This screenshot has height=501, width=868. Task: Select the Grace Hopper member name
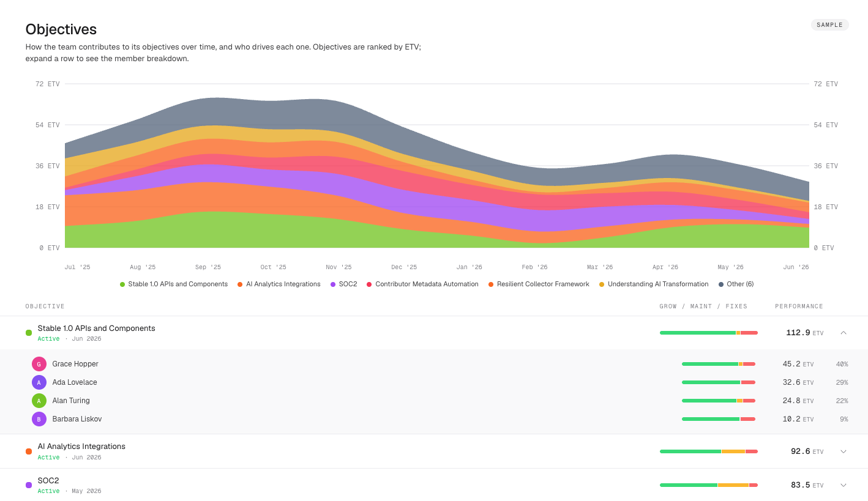pyautogui.click(x=75, y=364)
